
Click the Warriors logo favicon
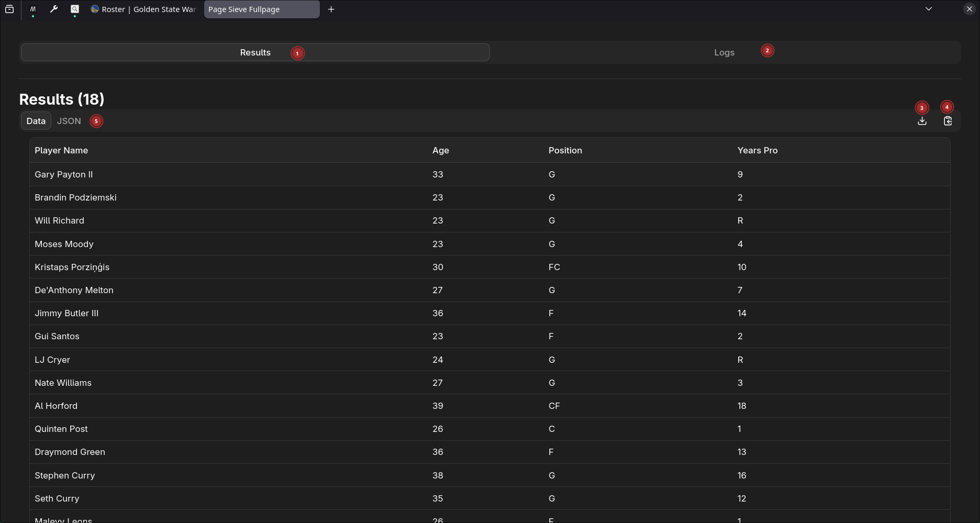pos(94,9)
